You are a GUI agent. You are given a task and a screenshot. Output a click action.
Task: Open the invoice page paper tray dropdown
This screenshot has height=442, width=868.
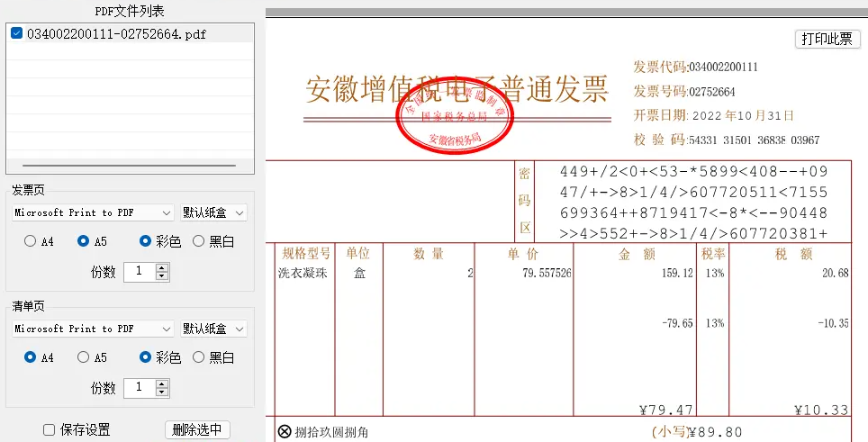213,212
